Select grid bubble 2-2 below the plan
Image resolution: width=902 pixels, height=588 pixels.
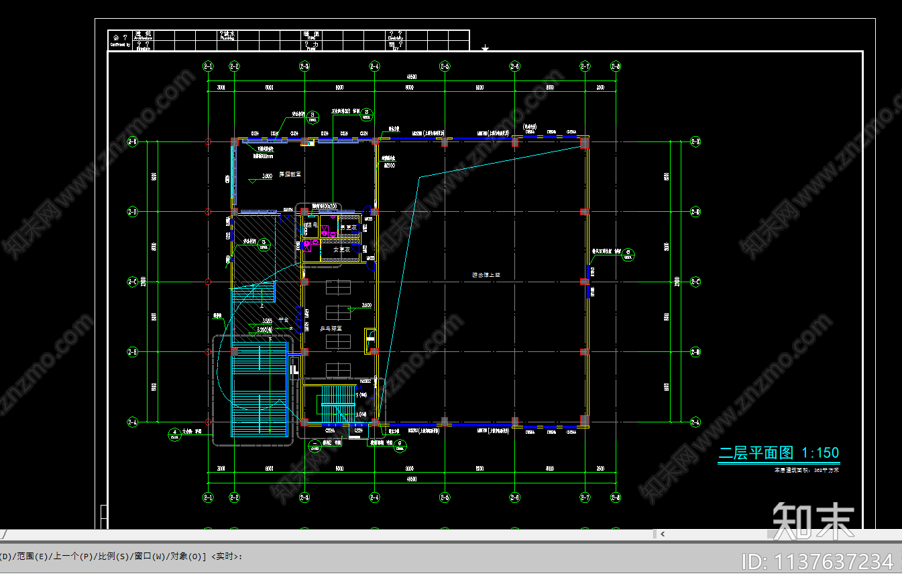tap(234, 497)
